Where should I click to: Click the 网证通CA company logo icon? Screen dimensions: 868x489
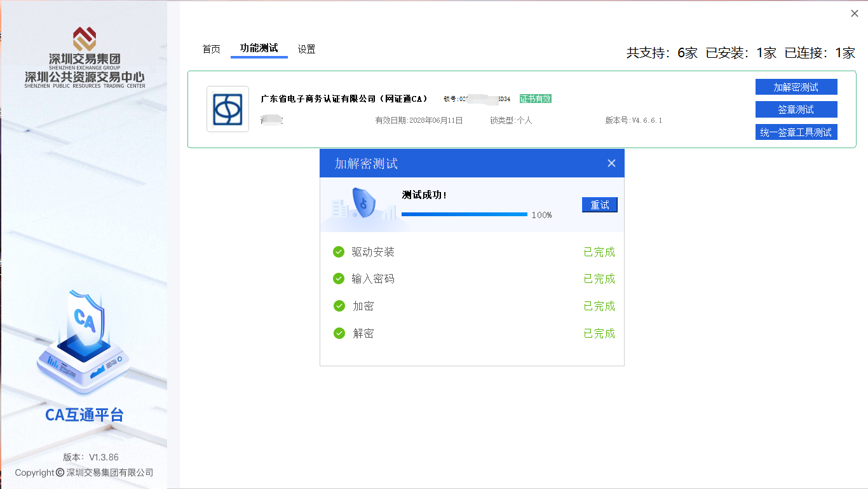227,109
